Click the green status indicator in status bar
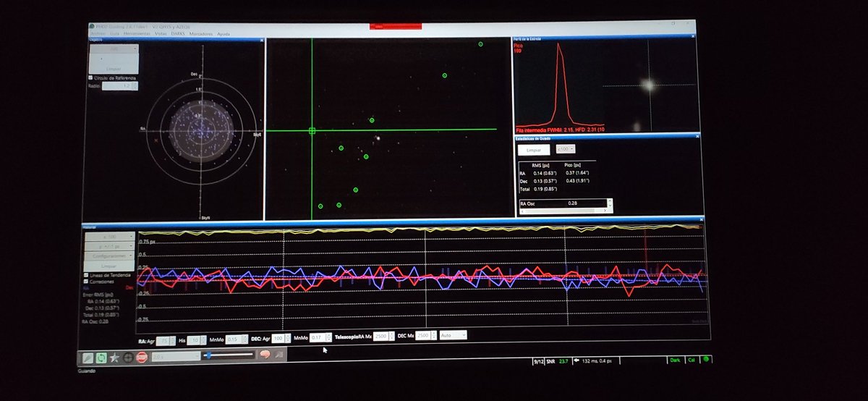 tap(705, 359)
